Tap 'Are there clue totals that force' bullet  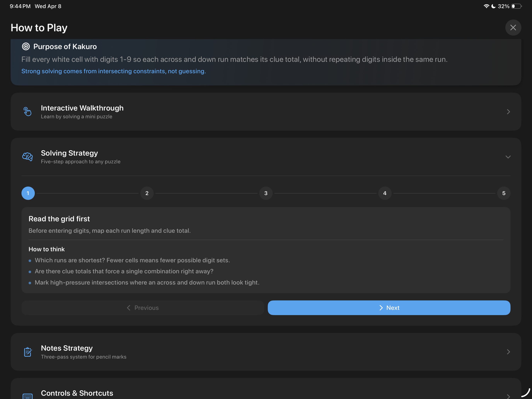click(x=124, y=271)
